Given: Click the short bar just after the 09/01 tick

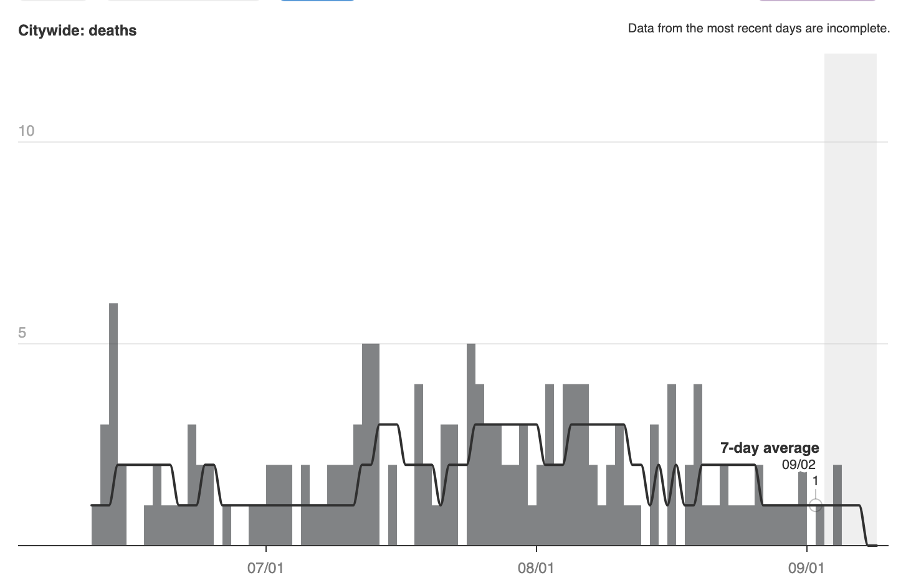Looking at the screenshot, I should [x=820, y=525].
